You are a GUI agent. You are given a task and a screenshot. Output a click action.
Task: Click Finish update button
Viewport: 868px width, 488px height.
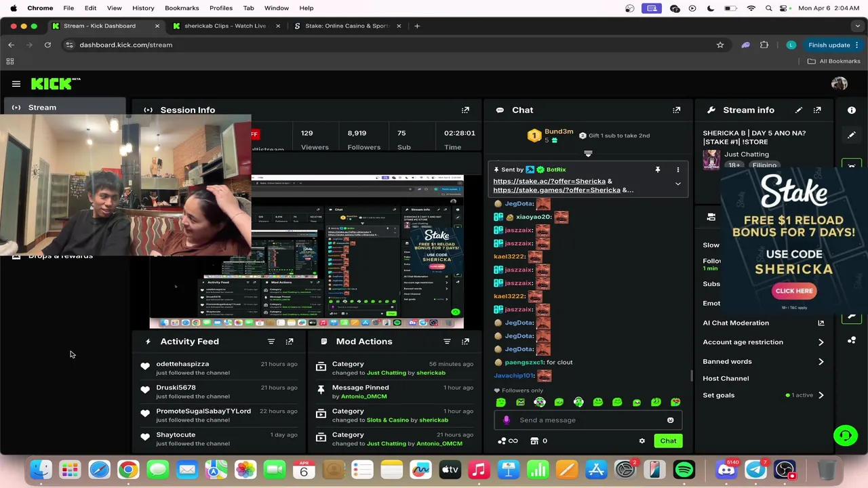(833, 45)
